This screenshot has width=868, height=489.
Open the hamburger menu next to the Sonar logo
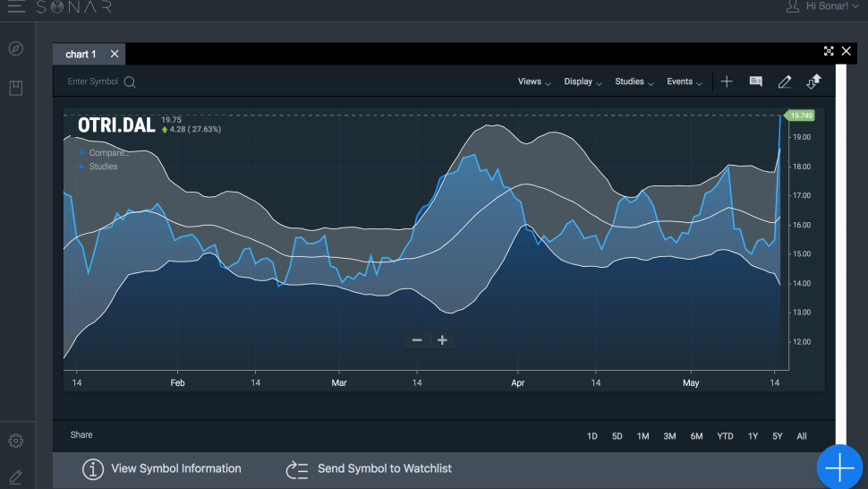click(x=16, y=6)
